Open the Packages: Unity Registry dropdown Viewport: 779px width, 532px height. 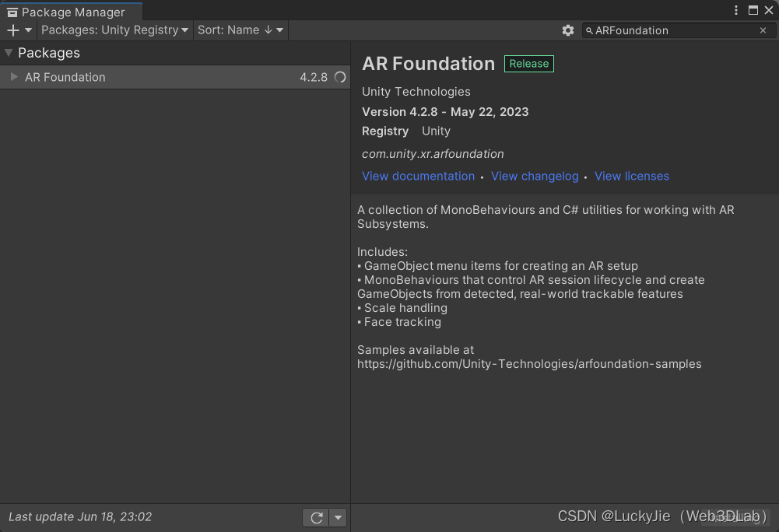(114, 30)
